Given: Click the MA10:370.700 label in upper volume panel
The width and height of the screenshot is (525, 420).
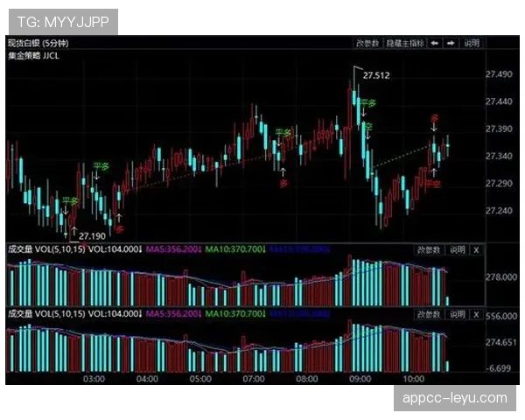Looking at the screenshot, I should [234, 250].
